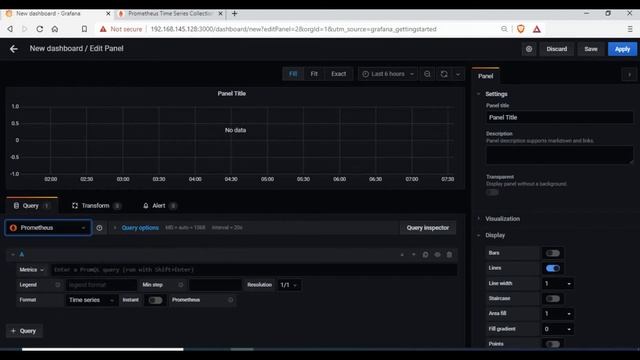Toggle visibility of query A
Image resolution: width=640 pixels, height=360 pixels.
(437, 255)
